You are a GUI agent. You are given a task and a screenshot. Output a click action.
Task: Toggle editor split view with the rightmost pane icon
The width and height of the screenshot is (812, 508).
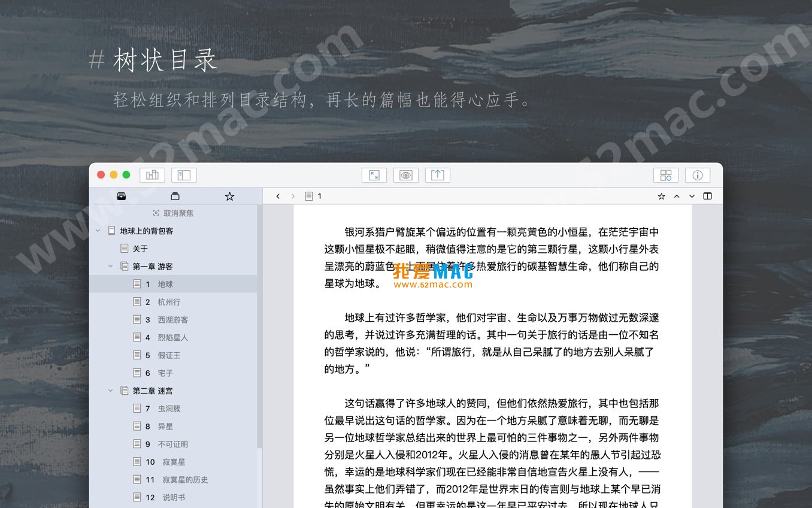[708, 196]
